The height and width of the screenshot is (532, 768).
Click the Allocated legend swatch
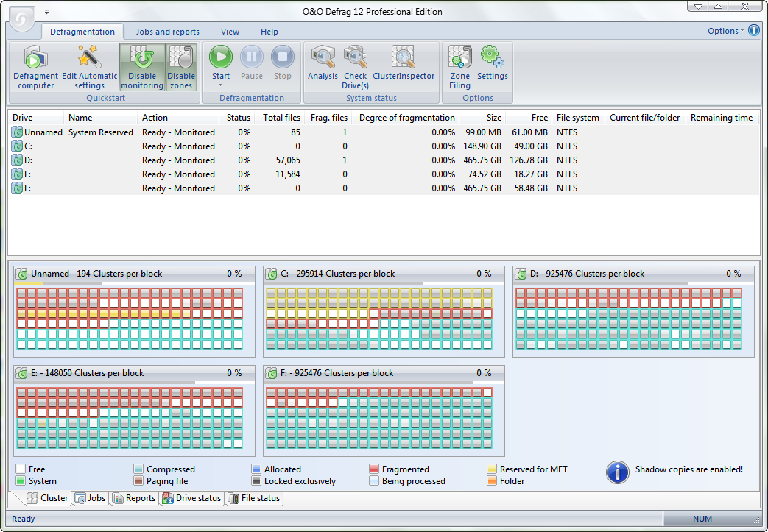(x=256, y=469)
